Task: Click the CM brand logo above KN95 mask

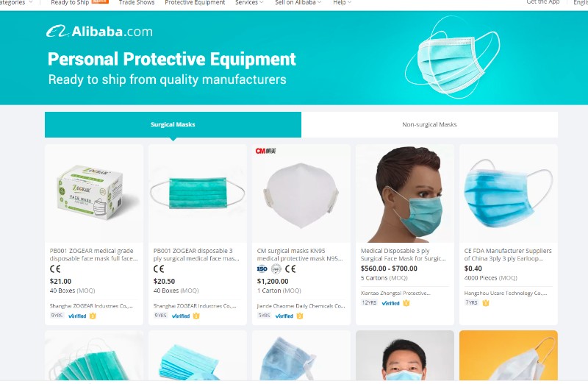Action: 265,151
